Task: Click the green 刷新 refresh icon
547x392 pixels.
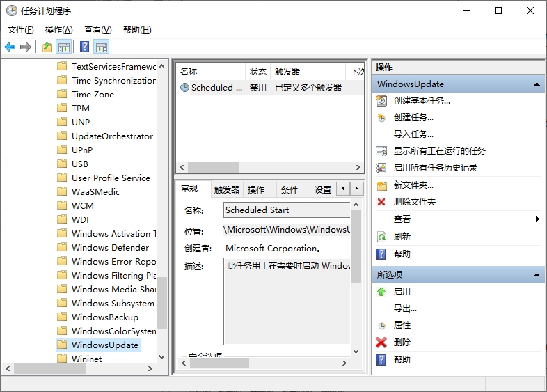Action: (x=381, y=237)
